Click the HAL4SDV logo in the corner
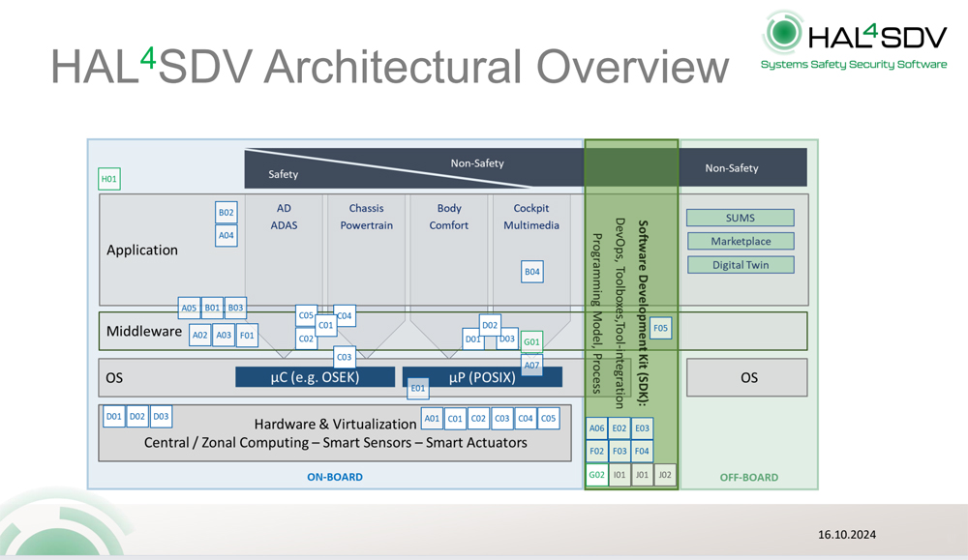Screen dimensions: 968x560 click(855, 40)
